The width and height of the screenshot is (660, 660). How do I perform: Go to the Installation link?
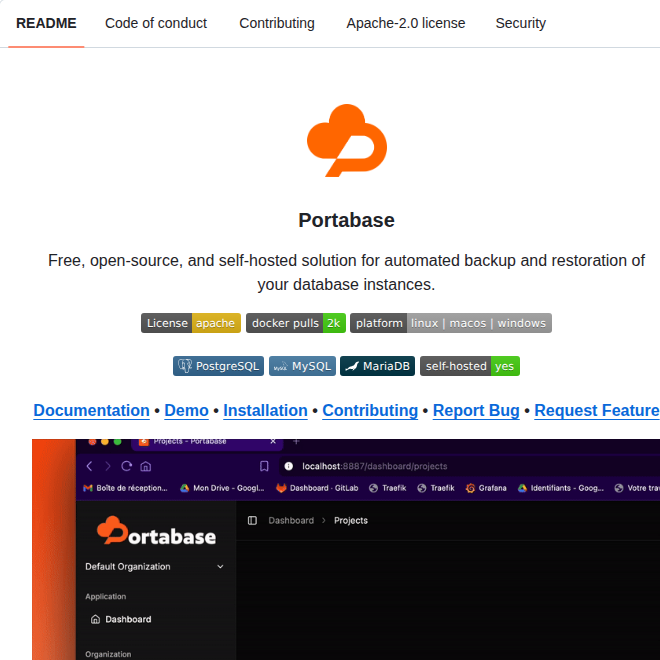click(x=265, y=410)
